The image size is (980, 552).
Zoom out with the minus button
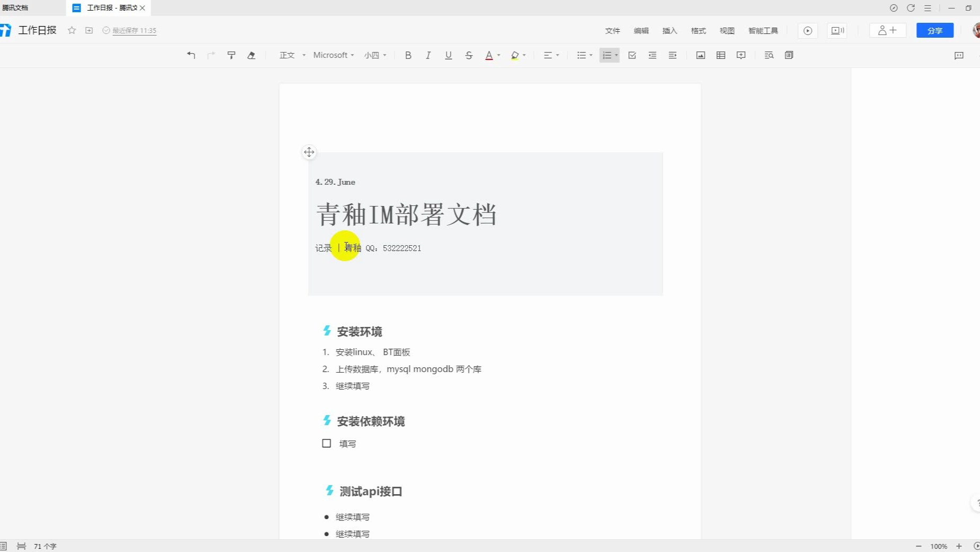click(x=918, y=546)
